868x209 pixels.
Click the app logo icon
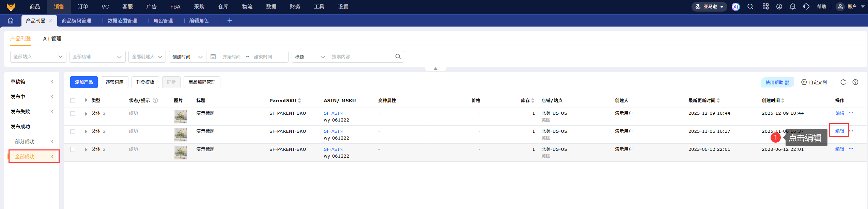point(11,7)
